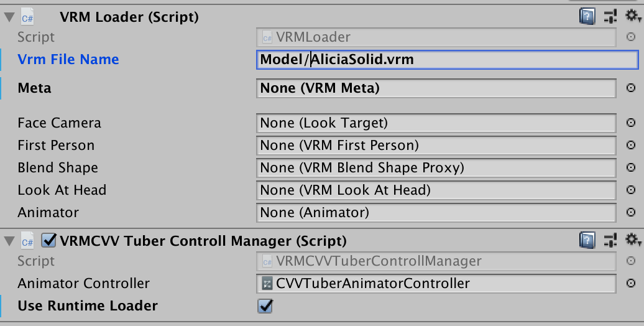Open help for VRMCVV Tuber Controll Manager

[587, 240]
